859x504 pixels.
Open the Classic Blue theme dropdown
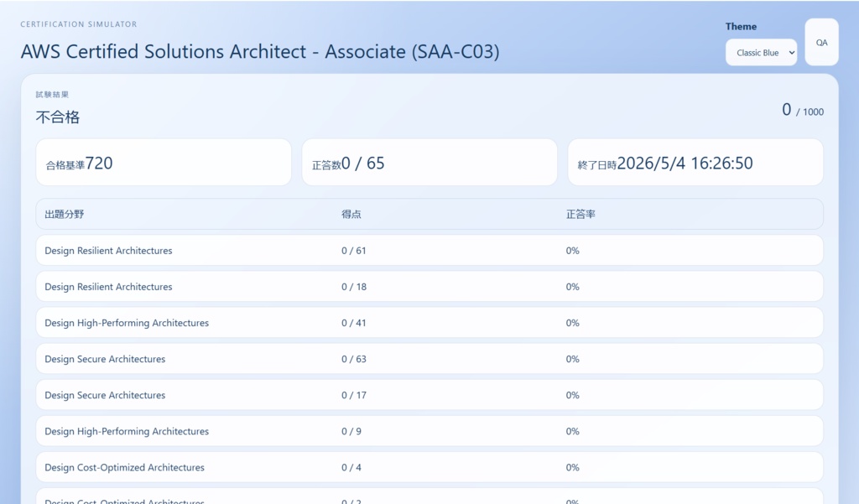pyautogui.click(x=761, y=53)
